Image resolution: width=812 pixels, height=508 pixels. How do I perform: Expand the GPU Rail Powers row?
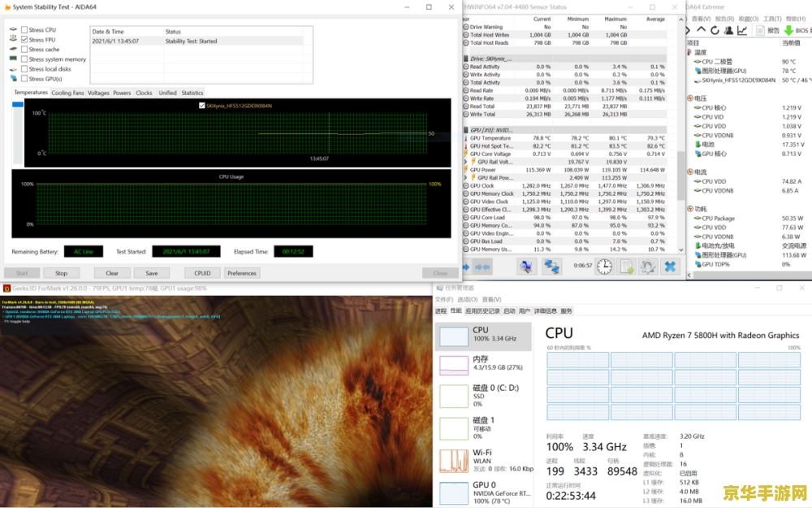pyautogui.click(x=465, y=178)
